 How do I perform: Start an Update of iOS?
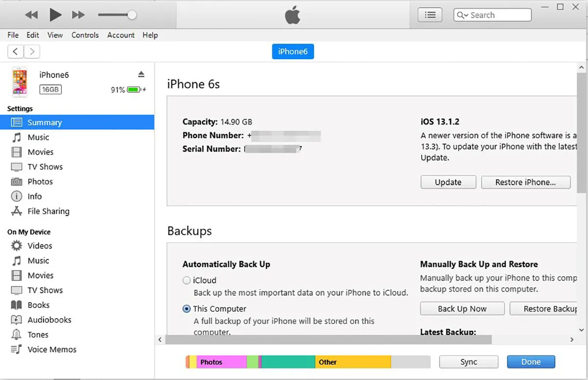coord(447,182)
